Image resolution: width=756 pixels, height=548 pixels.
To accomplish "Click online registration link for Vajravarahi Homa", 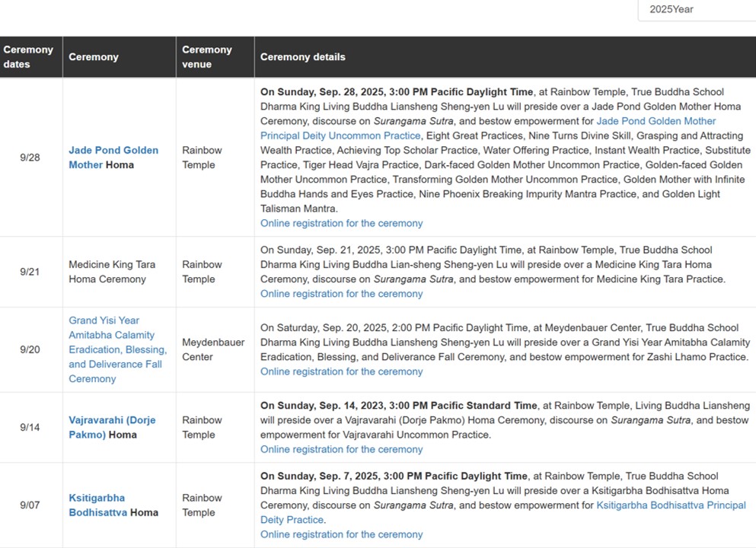I will tap(341, 449).
